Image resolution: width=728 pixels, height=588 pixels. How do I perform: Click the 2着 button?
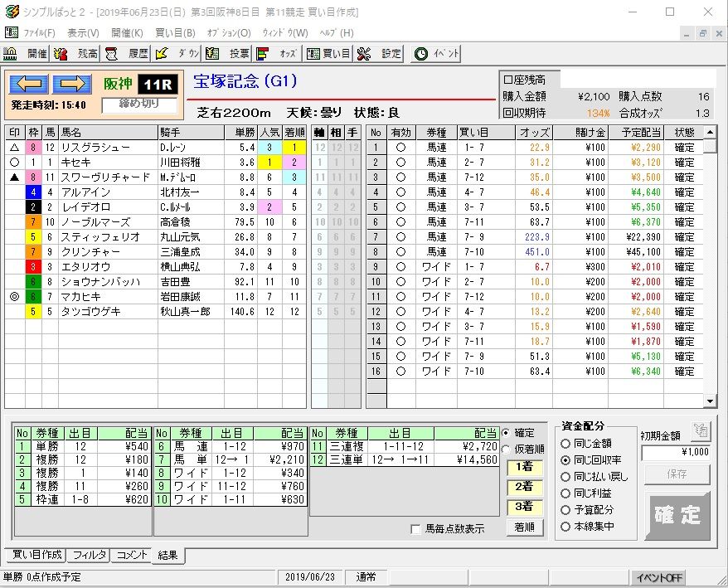point(525,487)
